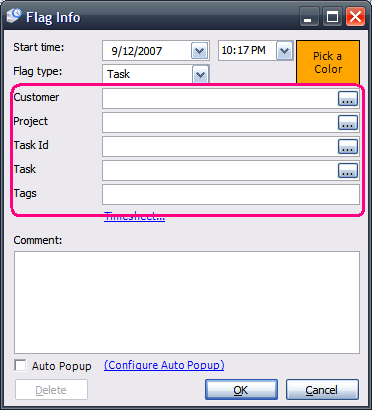Open the Task Id ellipsis browse button
This screenshot has height=410, width=372.
click(348, 147)
